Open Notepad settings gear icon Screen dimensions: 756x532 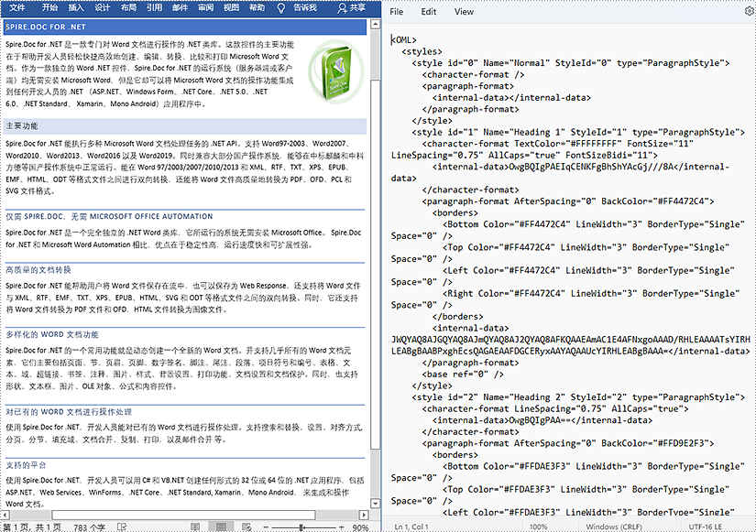[x=751, y=11]
